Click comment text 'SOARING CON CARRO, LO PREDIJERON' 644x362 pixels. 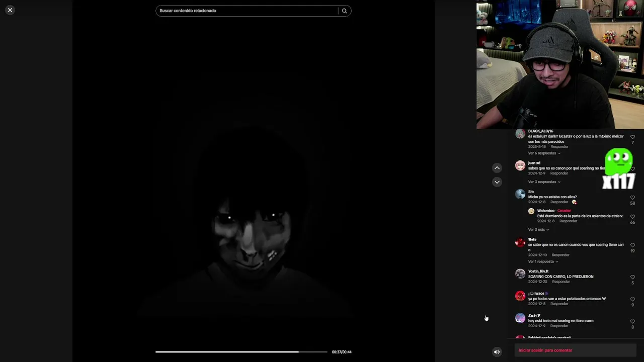560,277
